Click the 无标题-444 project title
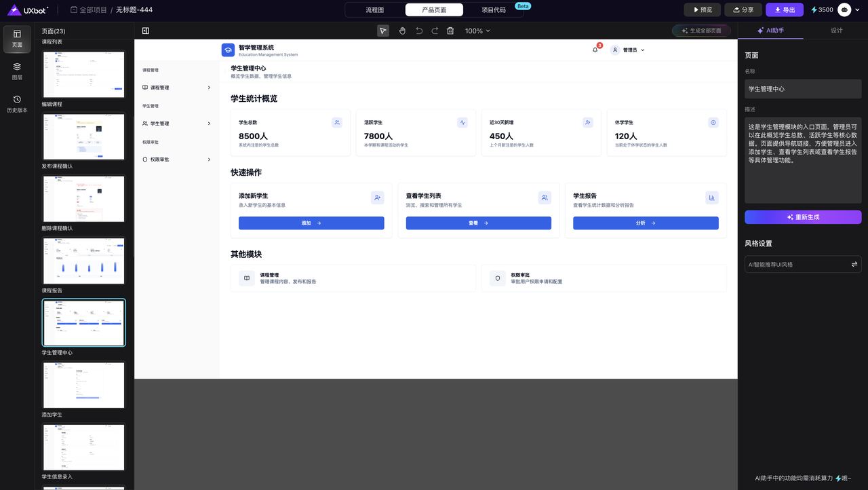Viewport: 868px width, 490px height. [134, 10]
